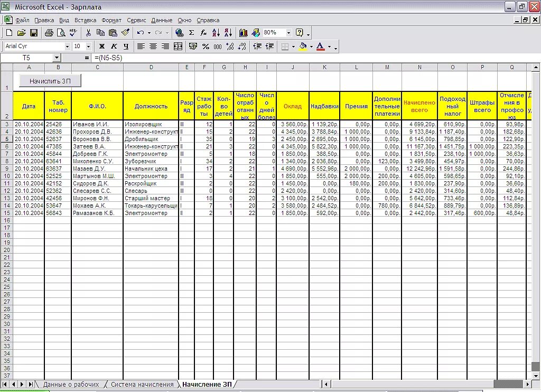Open the Файл menu

tap(22, 21)
